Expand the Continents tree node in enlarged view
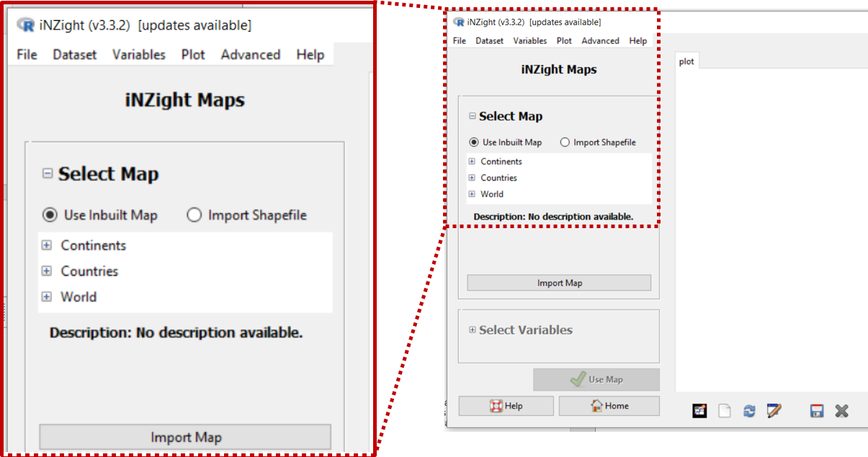Screen dimensions: 868x457 point(47,245)
